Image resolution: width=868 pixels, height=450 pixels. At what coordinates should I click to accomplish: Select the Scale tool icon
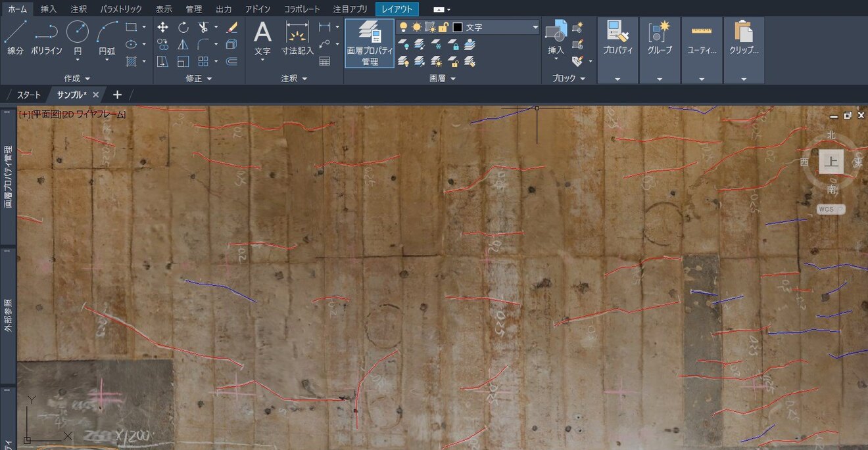click(x=183, y=61)
